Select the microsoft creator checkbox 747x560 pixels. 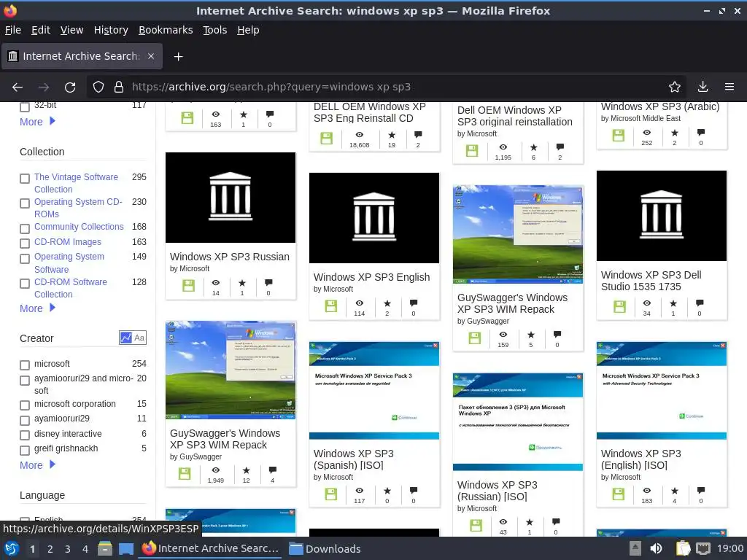click(x=25, y=365)
